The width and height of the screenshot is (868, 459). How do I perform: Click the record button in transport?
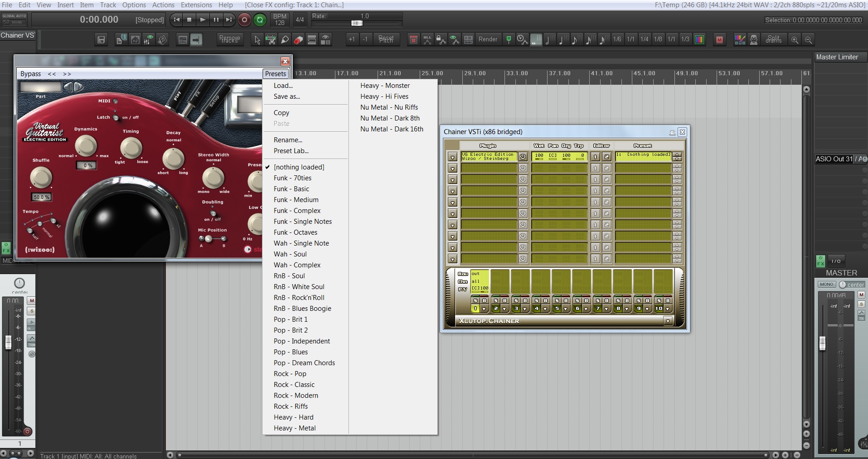pos(244,19)
